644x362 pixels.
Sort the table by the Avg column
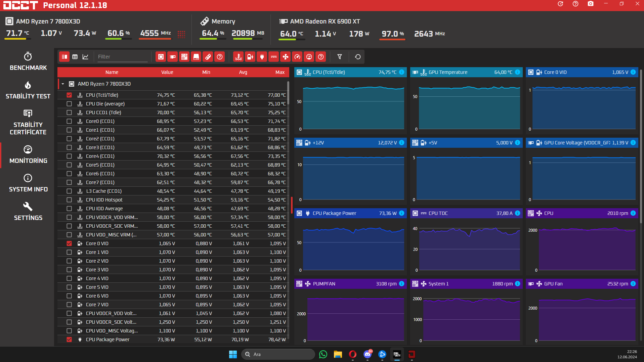pyautogui.click(x=243, y=72)
